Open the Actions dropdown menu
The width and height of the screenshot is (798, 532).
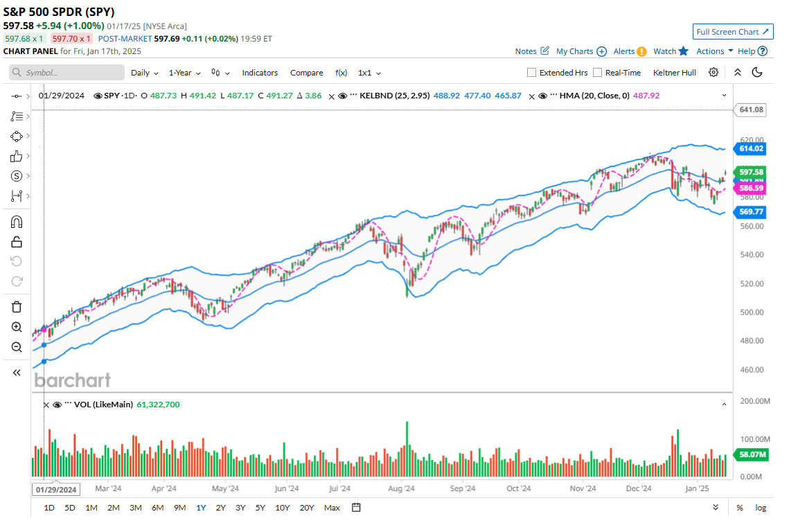[714, 51]
